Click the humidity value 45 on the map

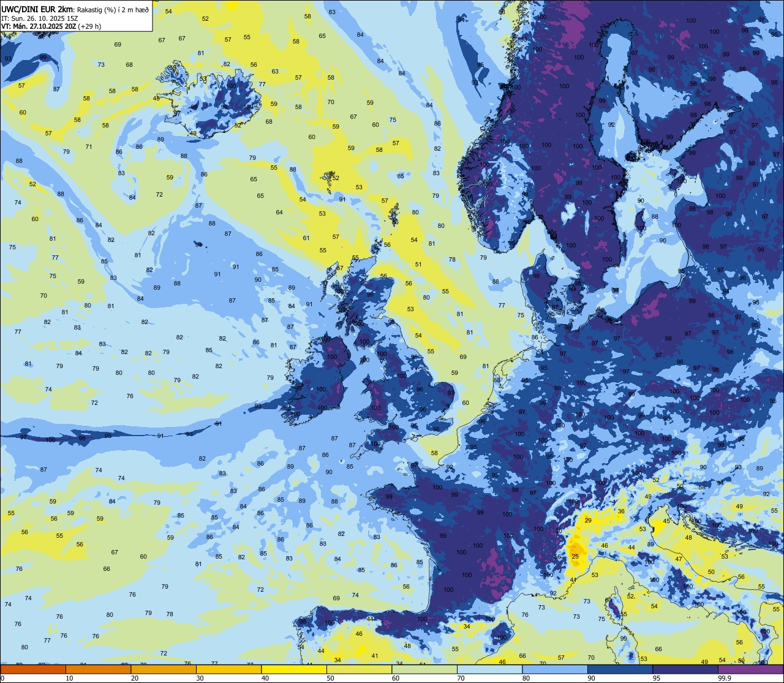pyautogui.click(x=667, y=521)
